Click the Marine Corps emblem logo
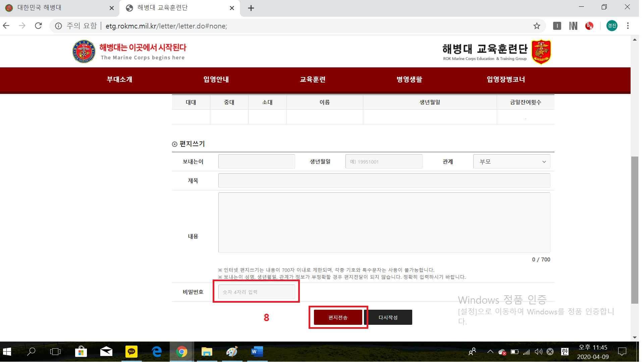 (84, 52)
